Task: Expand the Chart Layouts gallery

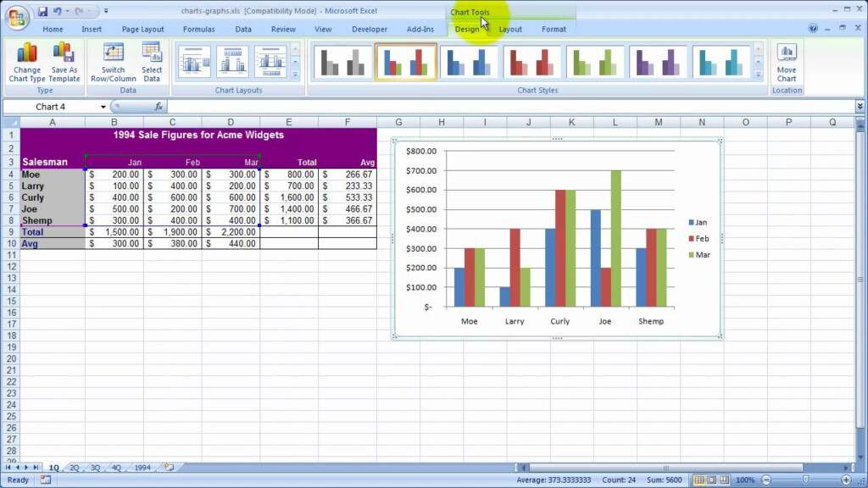Action: pyautogui.click(x=295, y=75)
